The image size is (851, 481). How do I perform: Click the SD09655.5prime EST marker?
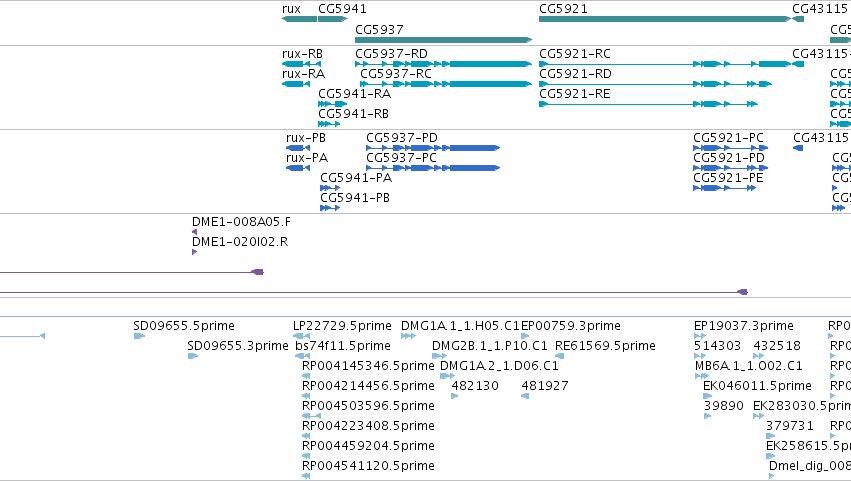(139, 336)
